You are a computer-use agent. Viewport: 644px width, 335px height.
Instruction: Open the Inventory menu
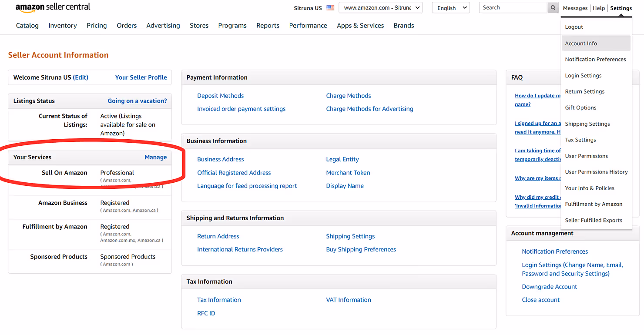[63, 25]
